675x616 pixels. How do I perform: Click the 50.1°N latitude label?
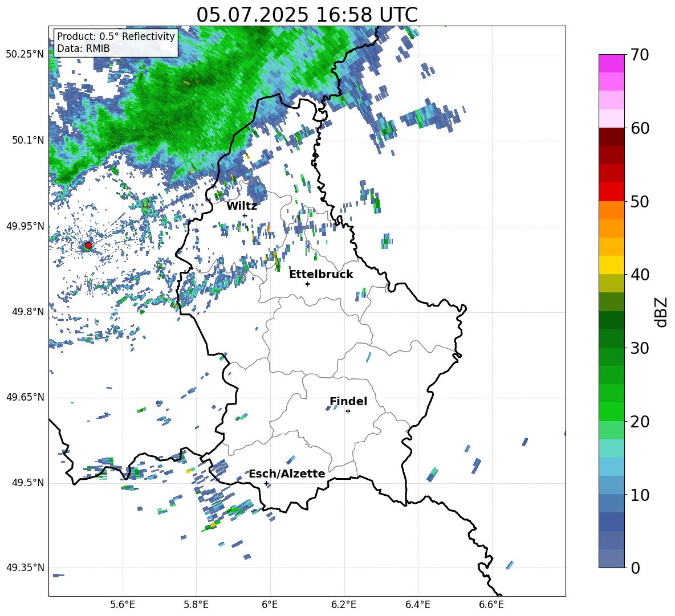tap(27, 140)
